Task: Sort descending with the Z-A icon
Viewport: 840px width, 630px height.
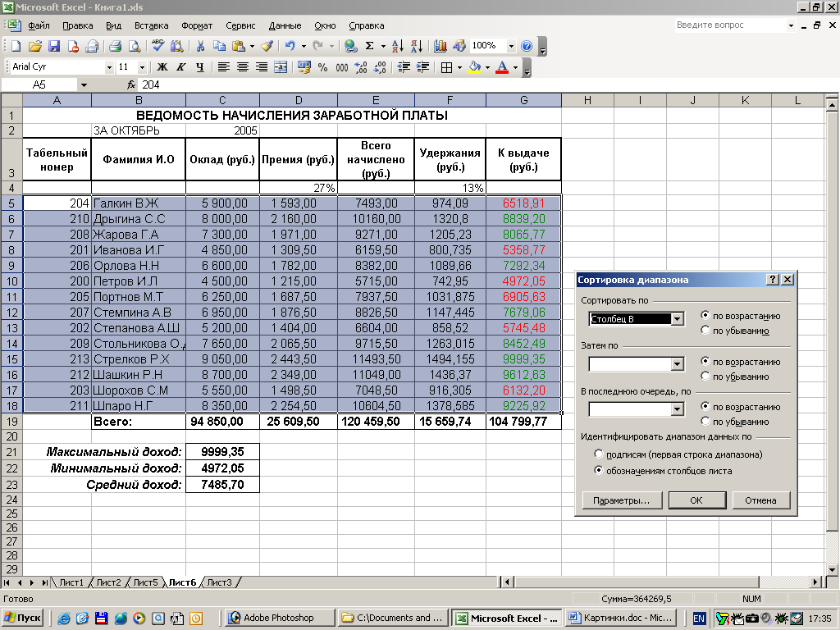Action: pyautogui.click(x=417, y=46)
